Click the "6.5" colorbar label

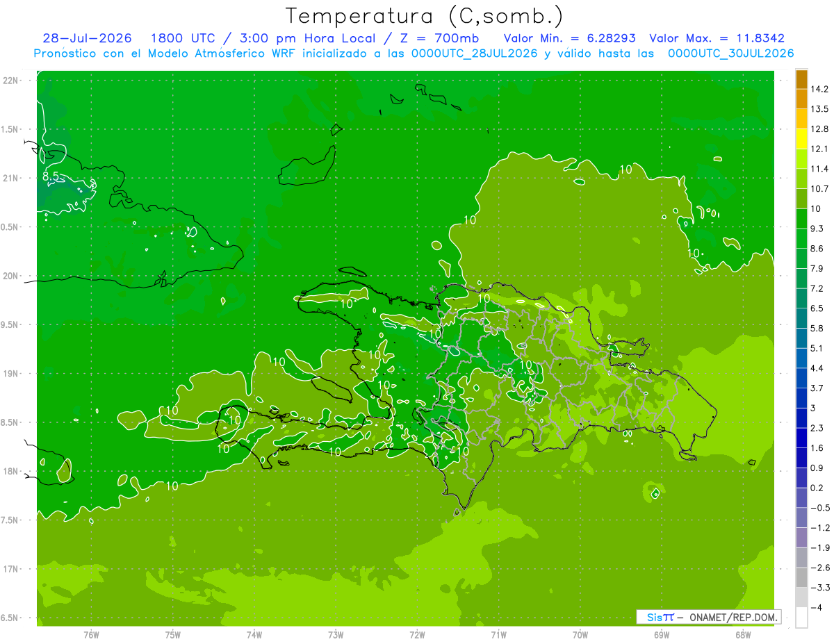pos(817,308)
